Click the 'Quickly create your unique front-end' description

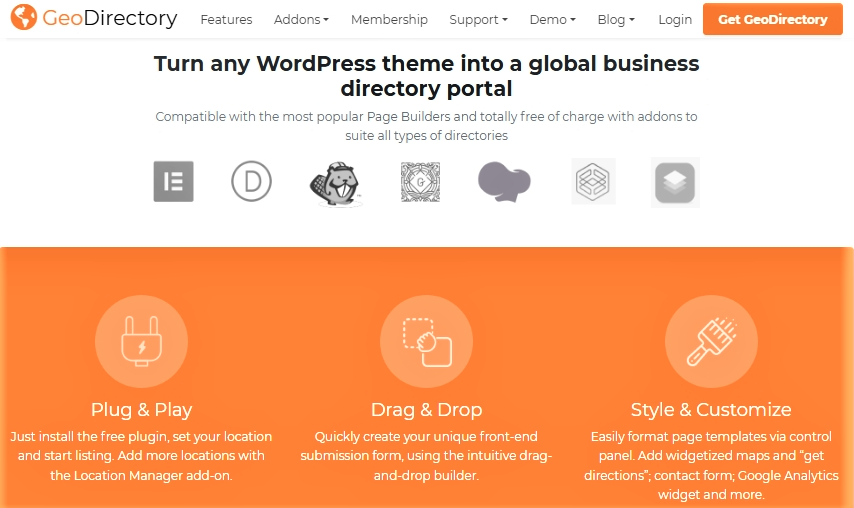tap(426, 456)
